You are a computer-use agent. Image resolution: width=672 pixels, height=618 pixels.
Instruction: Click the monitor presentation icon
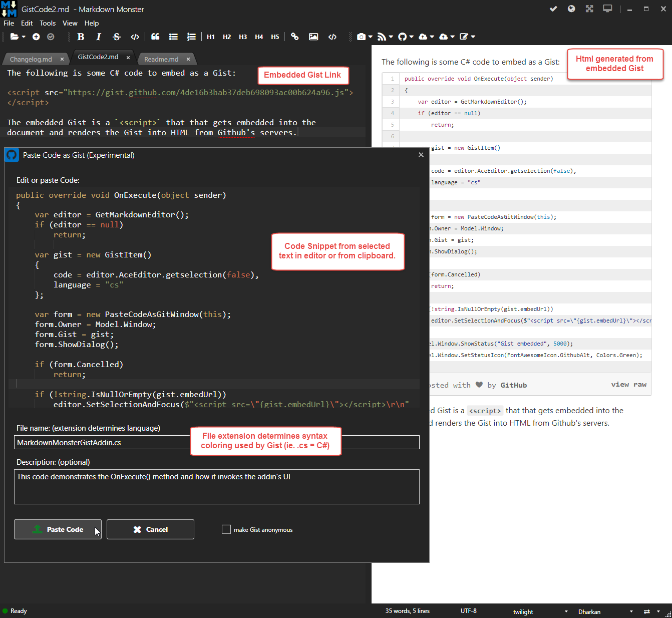tap(607, 9)
